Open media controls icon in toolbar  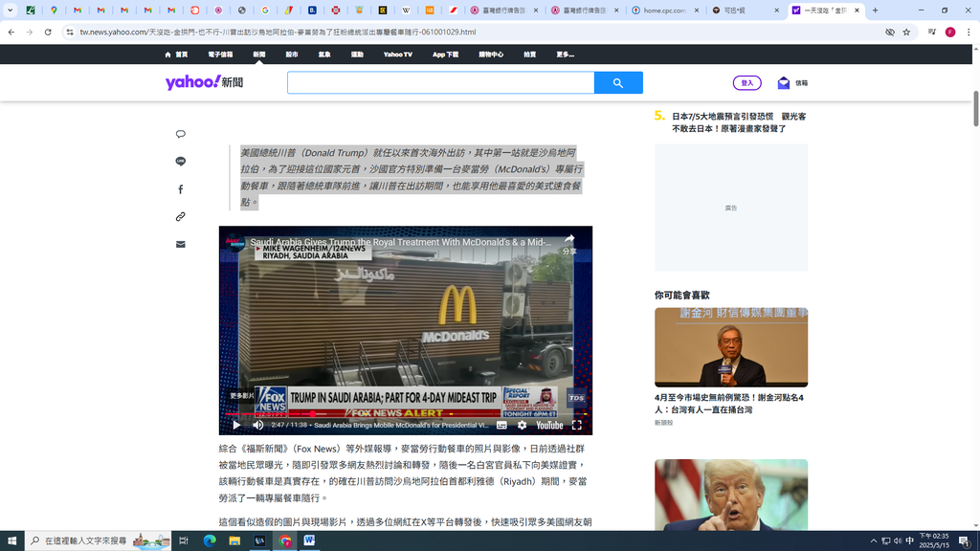[932, 32]
